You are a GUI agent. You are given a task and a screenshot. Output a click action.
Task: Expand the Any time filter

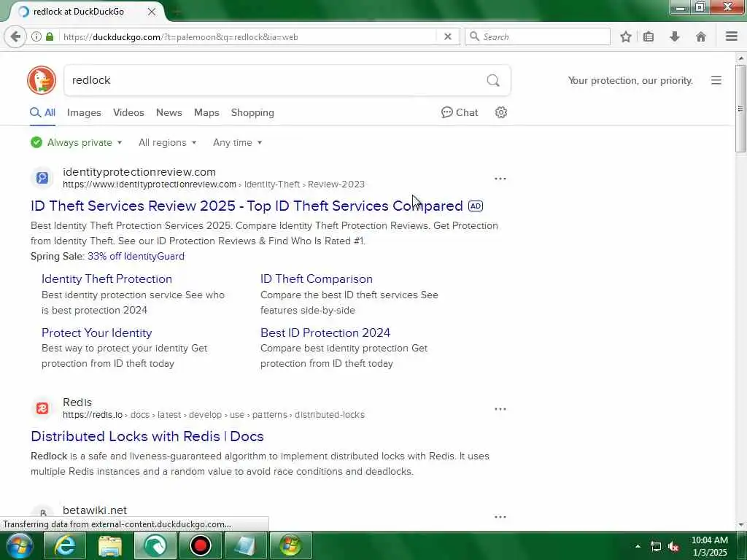click(x=237, y=142)
